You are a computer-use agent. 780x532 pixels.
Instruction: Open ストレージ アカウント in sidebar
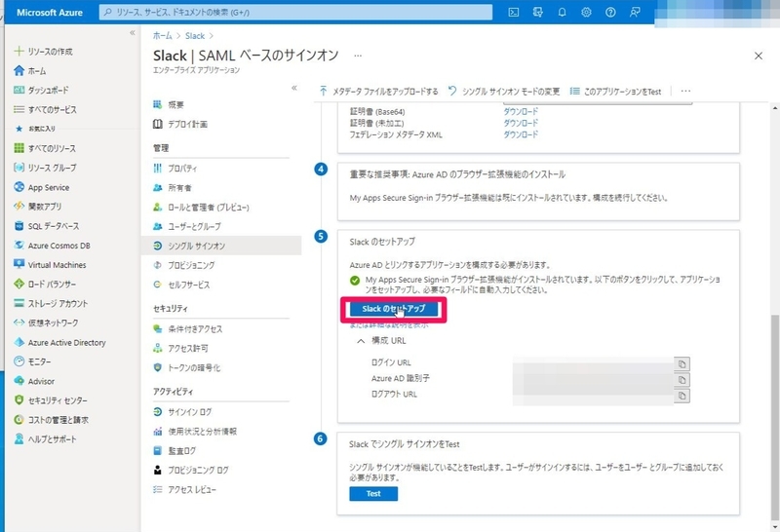pos(51,303)
